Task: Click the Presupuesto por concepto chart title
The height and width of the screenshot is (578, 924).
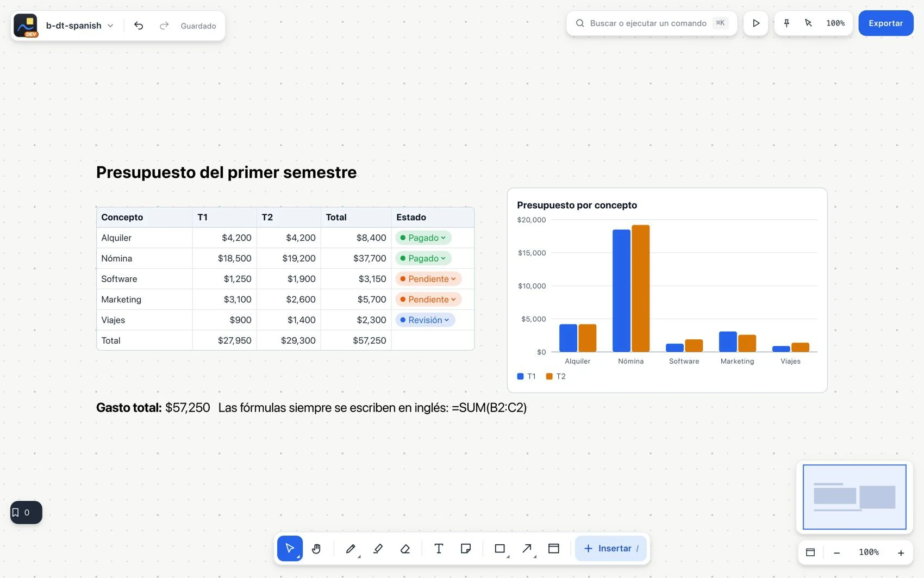Action: 577,206
